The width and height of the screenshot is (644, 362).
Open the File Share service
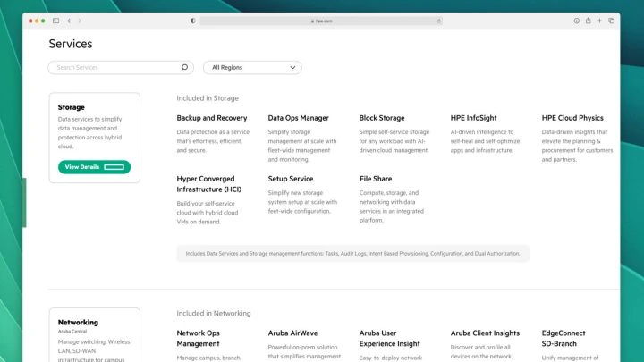coord(376,179)
